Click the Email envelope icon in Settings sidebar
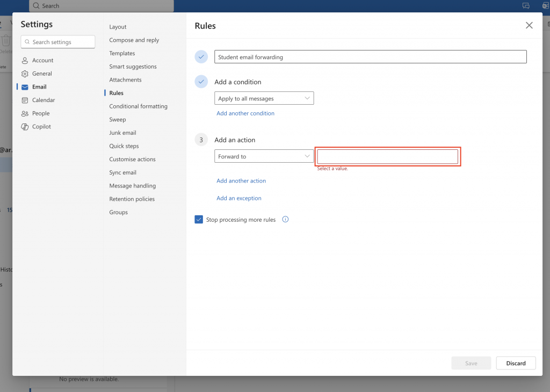This screenshot has height=392, width=550. pos(26,86)
